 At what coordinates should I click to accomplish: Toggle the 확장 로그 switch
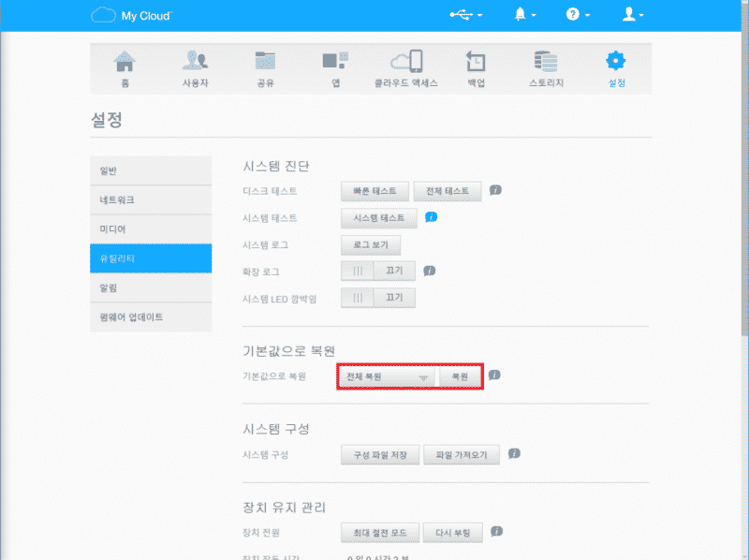point(378,271)
